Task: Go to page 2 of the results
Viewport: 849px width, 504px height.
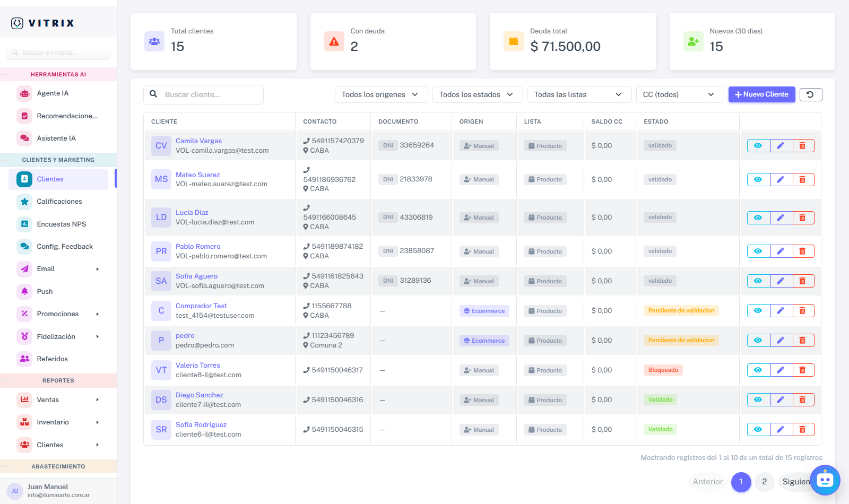Action: pyautogui.click(x=764, y=482)
